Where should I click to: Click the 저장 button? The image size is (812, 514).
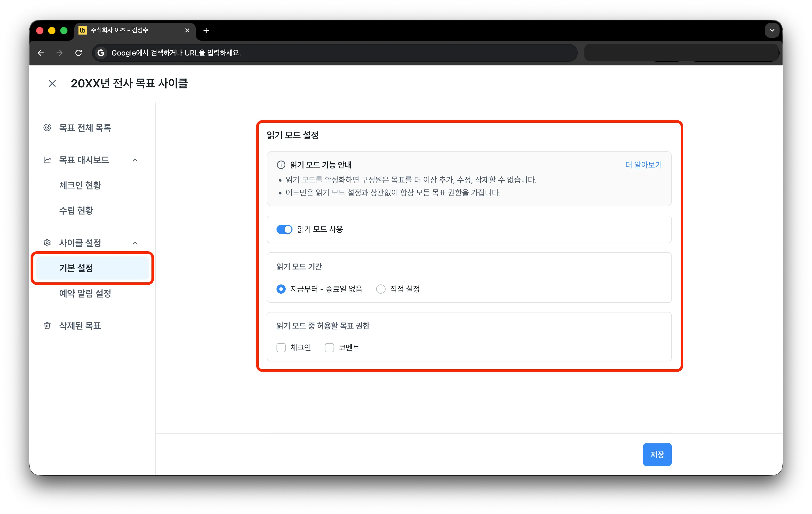click(657, 454)
